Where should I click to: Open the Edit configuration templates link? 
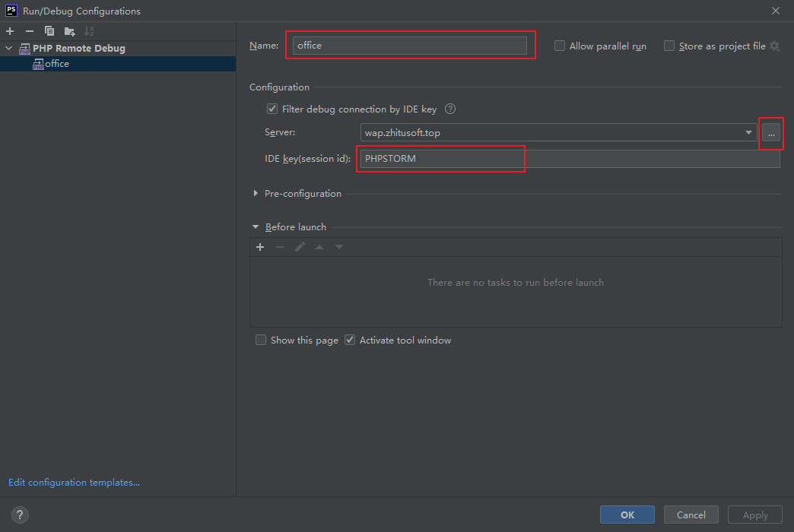74,483
